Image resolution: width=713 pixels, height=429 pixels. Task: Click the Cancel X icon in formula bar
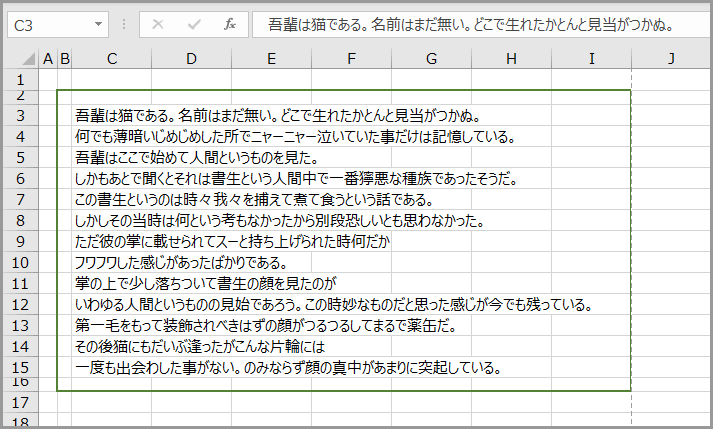157,24
